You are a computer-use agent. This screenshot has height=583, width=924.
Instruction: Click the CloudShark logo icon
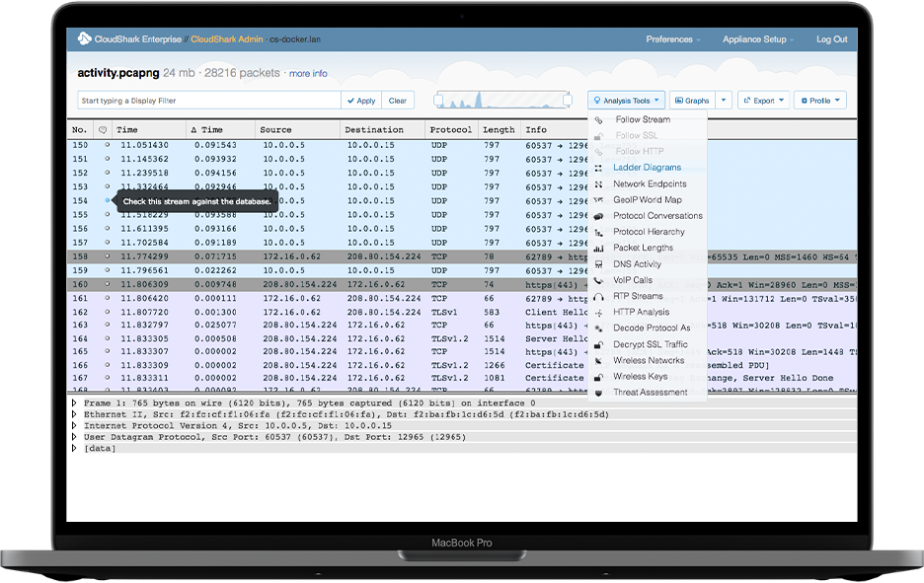coord(84,38)
